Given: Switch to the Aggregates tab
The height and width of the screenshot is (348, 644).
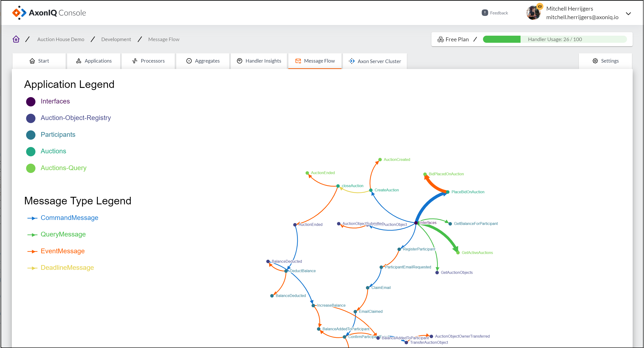Looking at the screenshot, I should 203,61.
